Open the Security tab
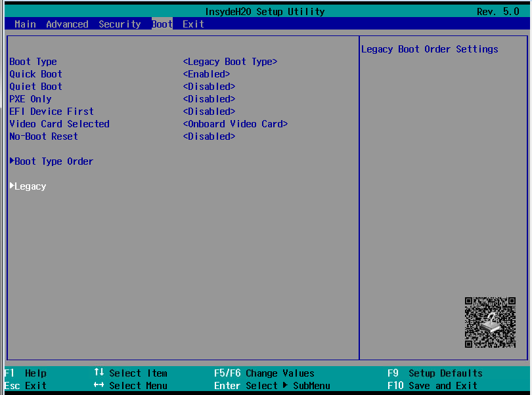The image size is (532, 395). click(x=120, y=24)
